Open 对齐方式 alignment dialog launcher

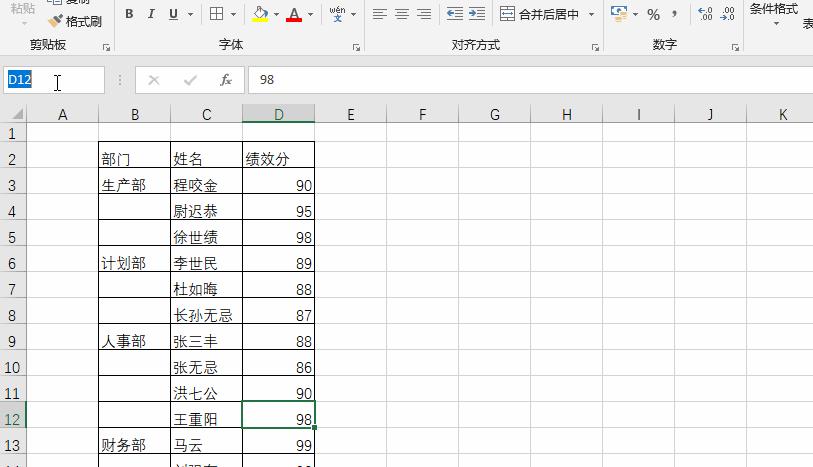tap(595, 48)
